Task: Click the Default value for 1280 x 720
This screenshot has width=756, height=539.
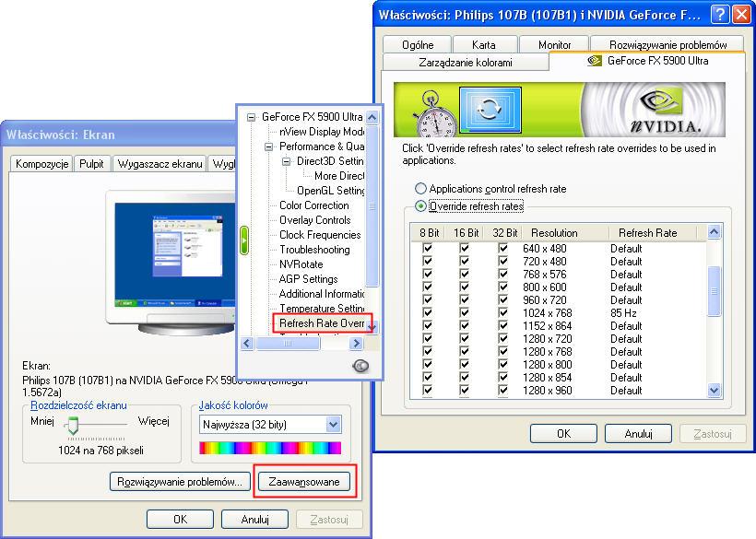Action: (x=626, y=339)
